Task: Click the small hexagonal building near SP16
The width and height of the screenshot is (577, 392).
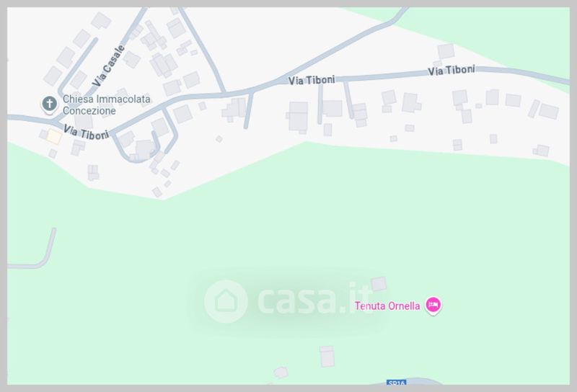Action: click(281, 372)
